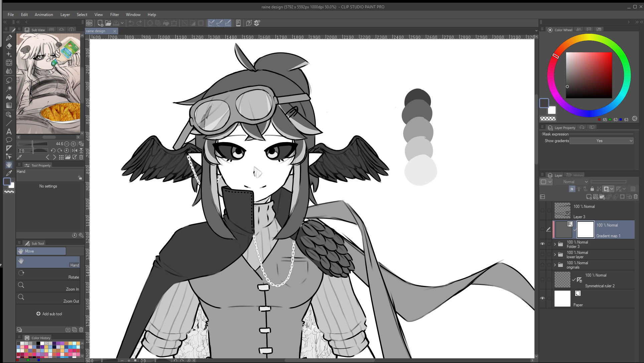
Task: Hide the Paper layer
Action: tap(542, 298)
